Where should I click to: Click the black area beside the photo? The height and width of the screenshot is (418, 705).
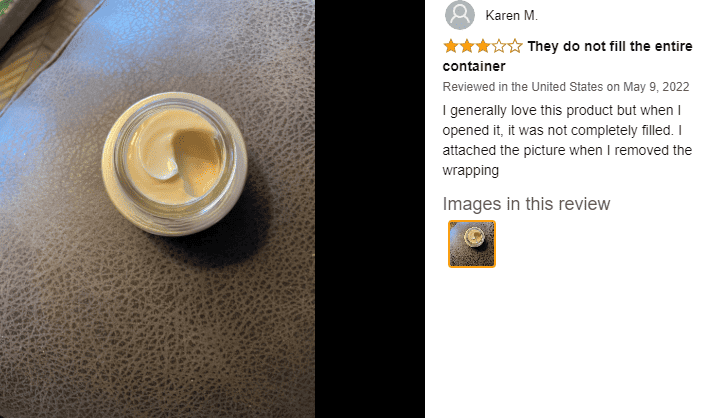click(x=370, y=209)
